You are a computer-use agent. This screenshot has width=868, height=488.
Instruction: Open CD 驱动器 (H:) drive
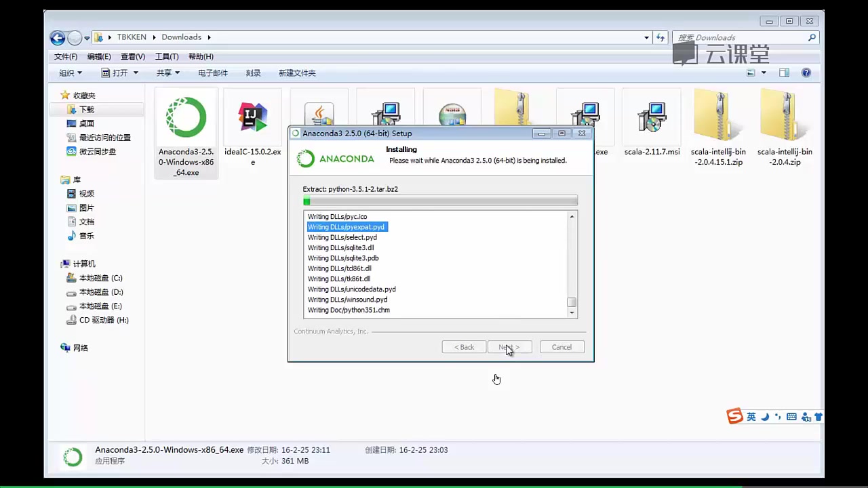click(x=104, y=320)
